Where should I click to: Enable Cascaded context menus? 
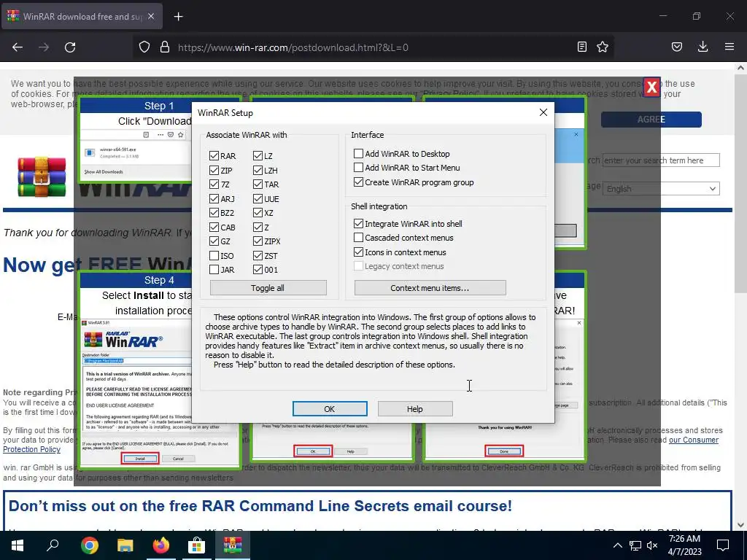point(358,237)
